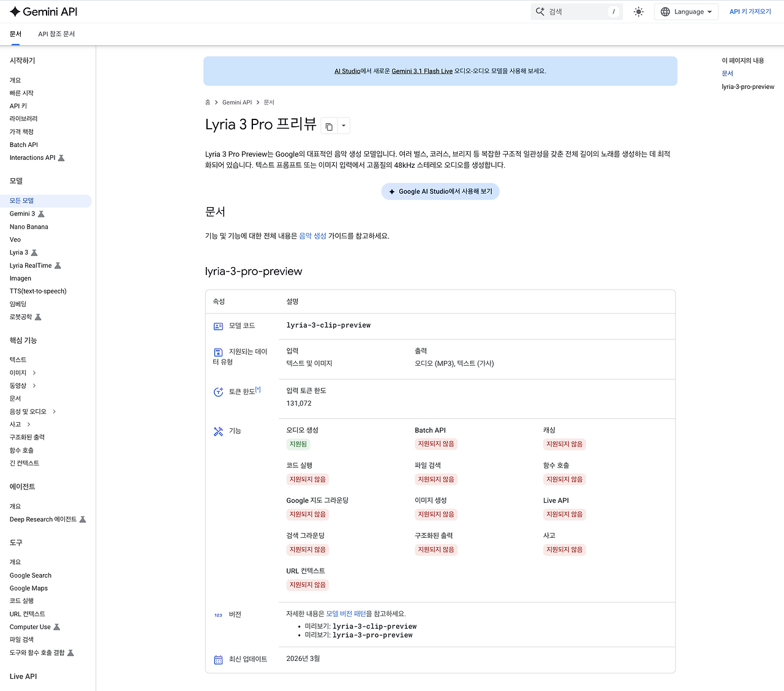The height and width of the screenshot is (691, 784).
Task: Click the 모델 코드 ID card icon
Action: point(218,326)
